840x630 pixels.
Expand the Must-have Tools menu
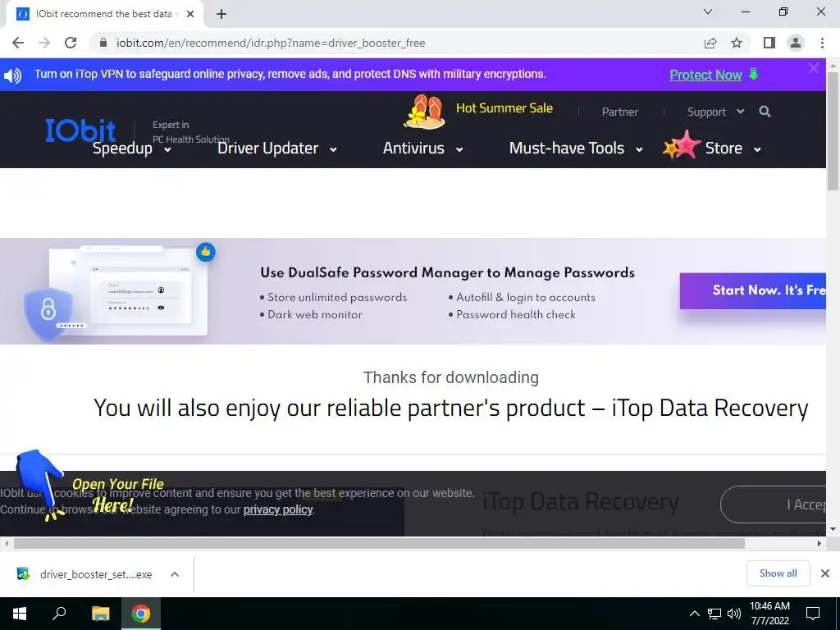pos(576,148)
